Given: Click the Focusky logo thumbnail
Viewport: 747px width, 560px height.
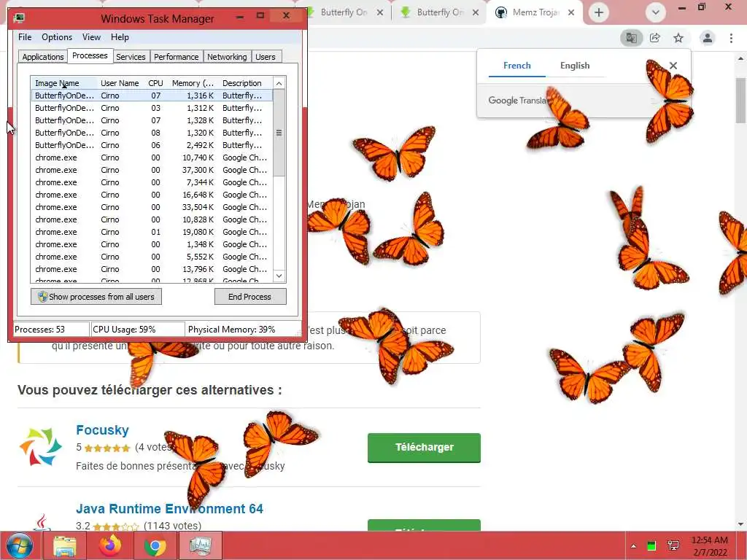Looking at the screenshot, I should 41,447.
